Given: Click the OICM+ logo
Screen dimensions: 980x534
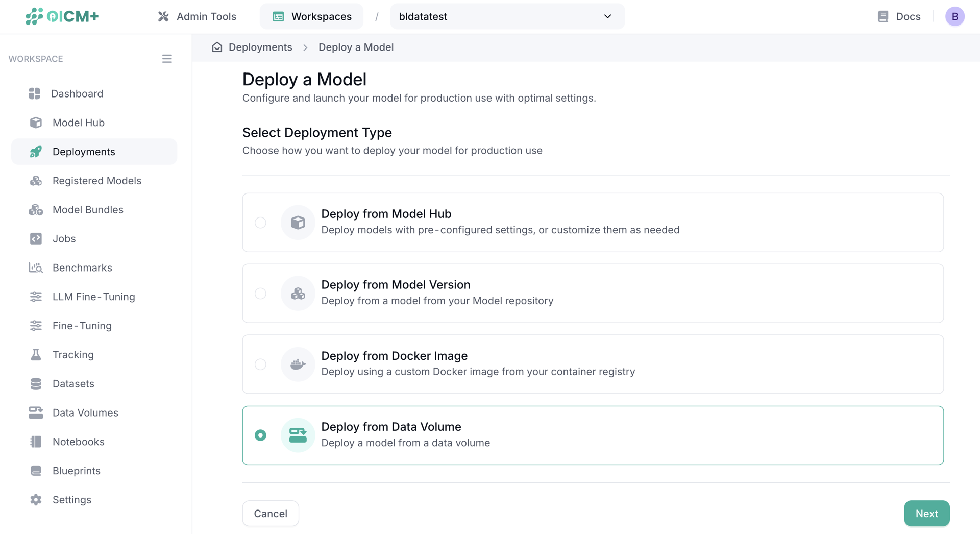Looking at the screenshot, I should click(62, 16).
